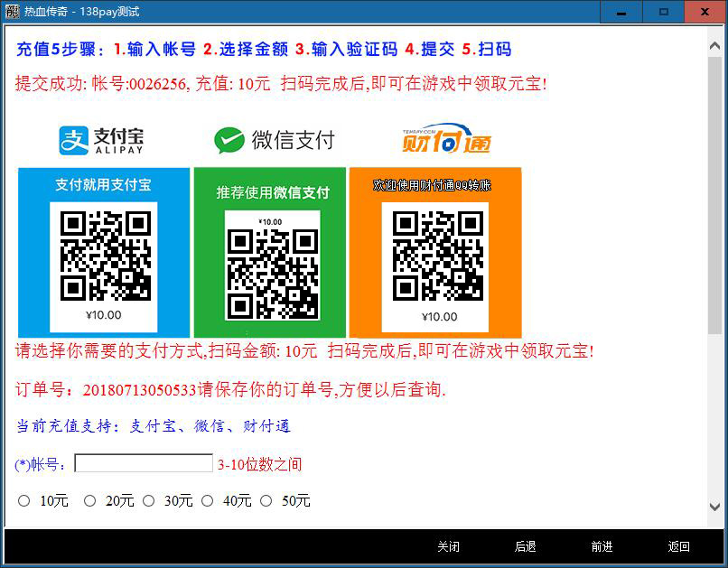728x568 pixels.
Task: Click the ¥10.00 amount under Tenpay QR
Action: (439, 317)
